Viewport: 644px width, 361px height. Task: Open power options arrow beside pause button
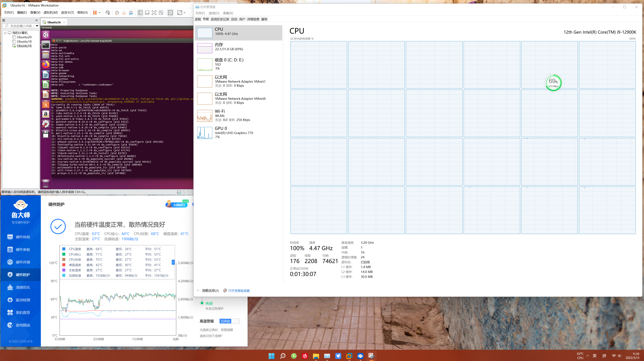tap(100, 13)
